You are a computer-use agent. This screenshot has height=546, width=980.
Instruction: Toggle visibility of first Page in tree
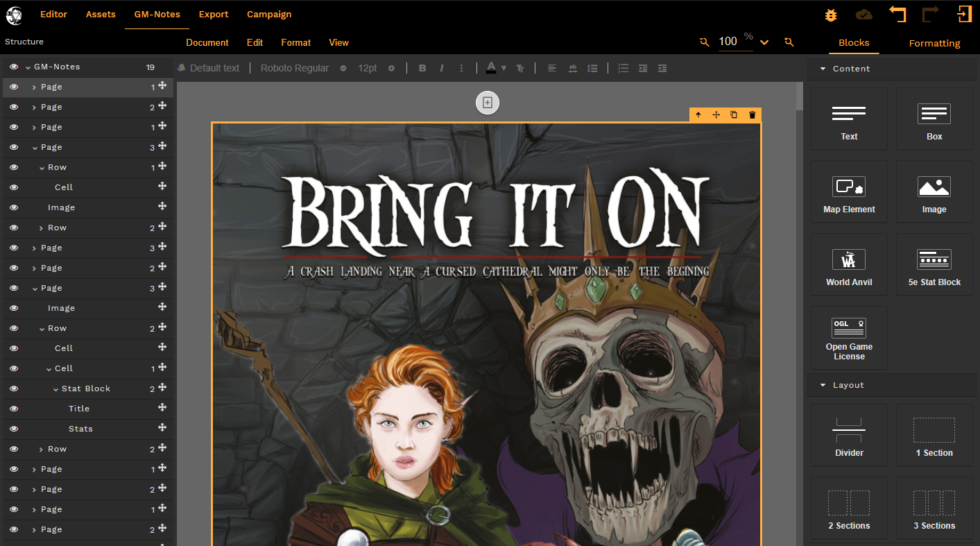14,87
